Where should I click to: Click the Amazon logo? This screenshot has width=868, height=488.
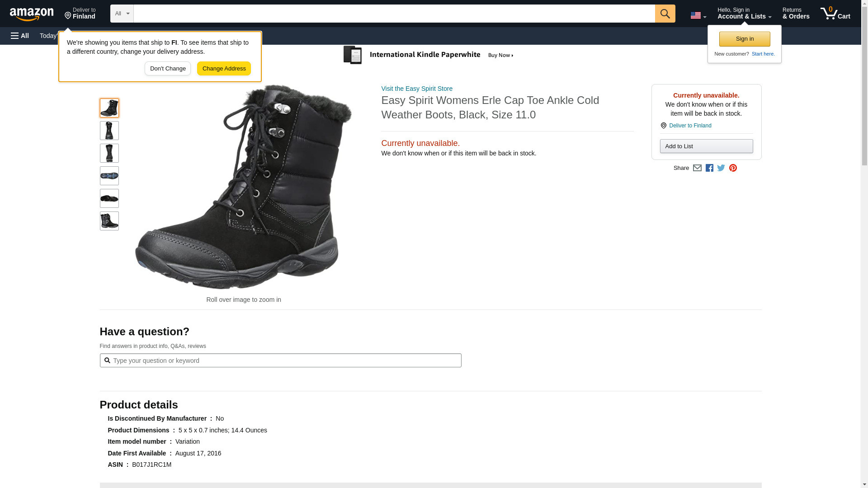[x=32, y=14]
